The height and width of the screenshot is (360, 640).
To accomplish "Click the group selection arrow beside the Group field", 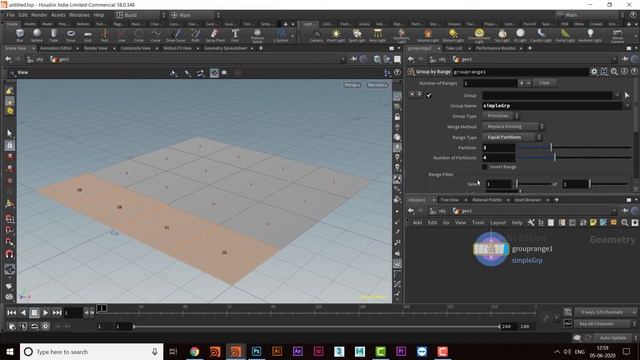I will click(627, 95).
